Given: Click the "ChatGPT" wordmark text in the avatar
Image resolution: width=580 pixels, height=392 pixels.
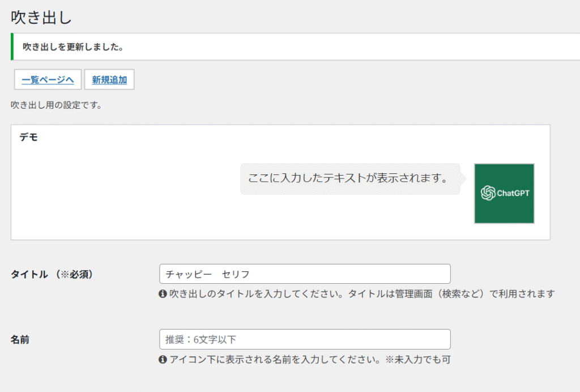Looking at the screenshot, I should pos(513,194).
